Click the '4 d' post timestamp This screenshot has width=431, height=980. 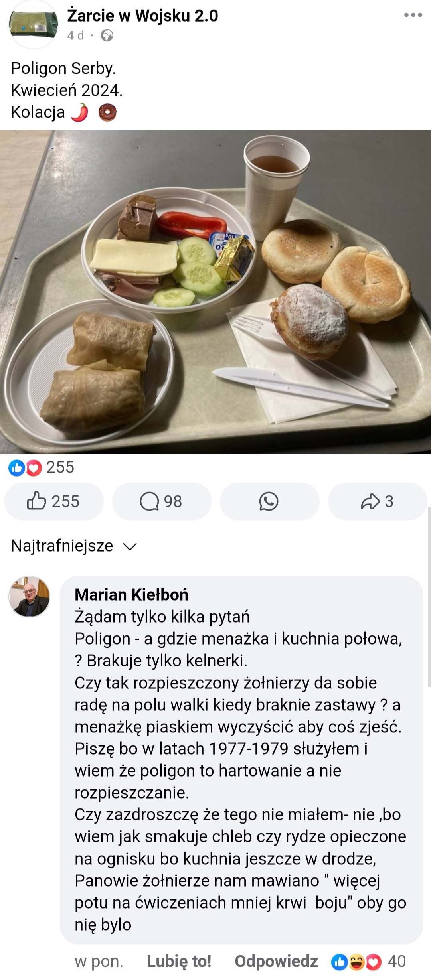point(75,36)
